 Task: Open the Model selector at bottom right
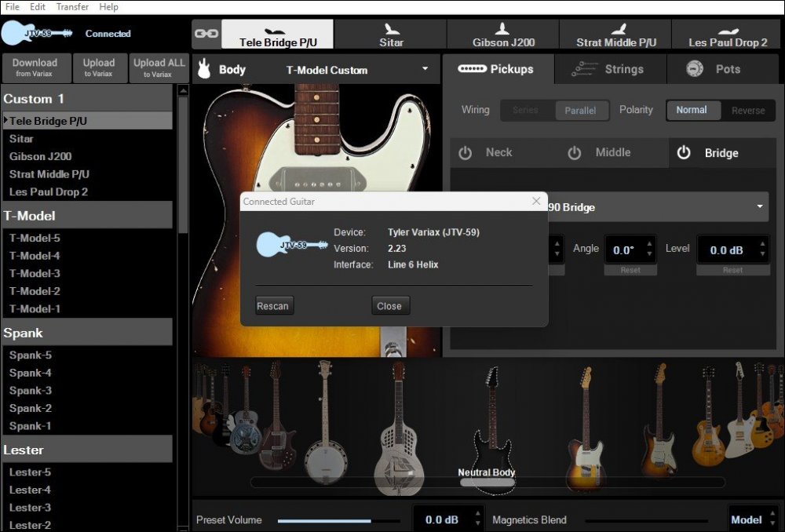click(753, 519)
